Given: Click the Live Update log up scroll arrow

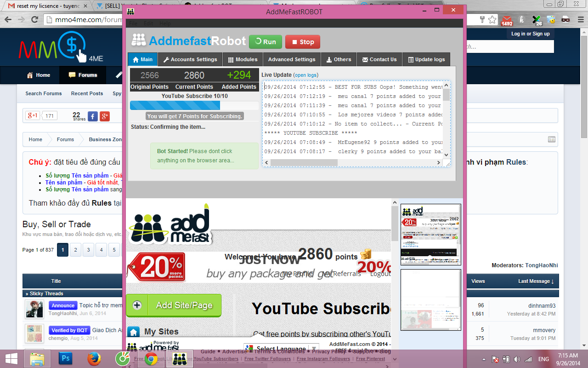Looking at the screenshot, I should click(446, 86).
